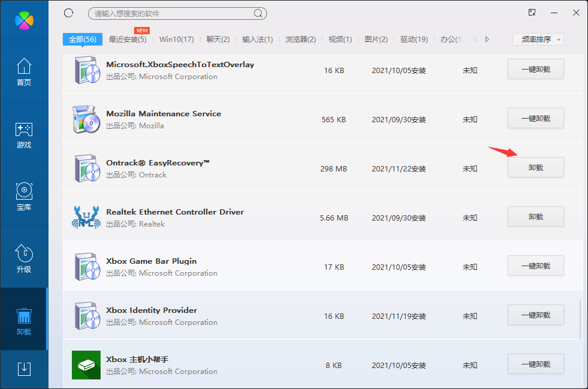Open the 宝库 software library section
Screen dimensions: 588x389
click(24, 197)
